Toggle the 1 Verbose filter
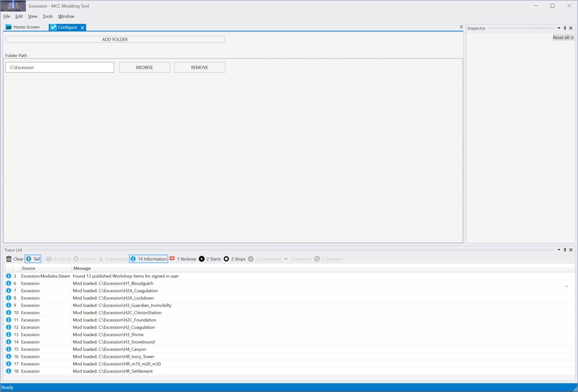578x392 pixels. (x=183, y=259)
